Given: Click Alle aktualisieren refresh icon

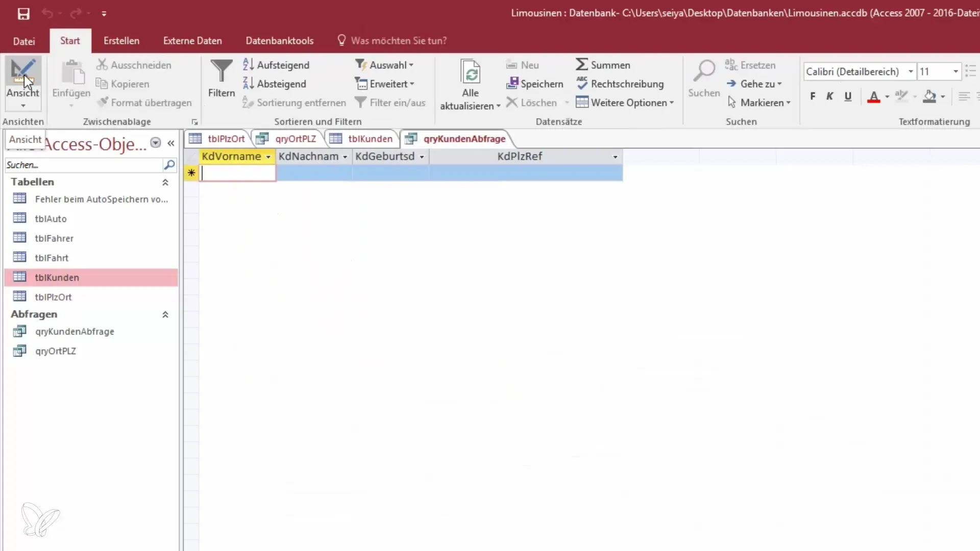Looking at the screenshot, I should 470,71.
